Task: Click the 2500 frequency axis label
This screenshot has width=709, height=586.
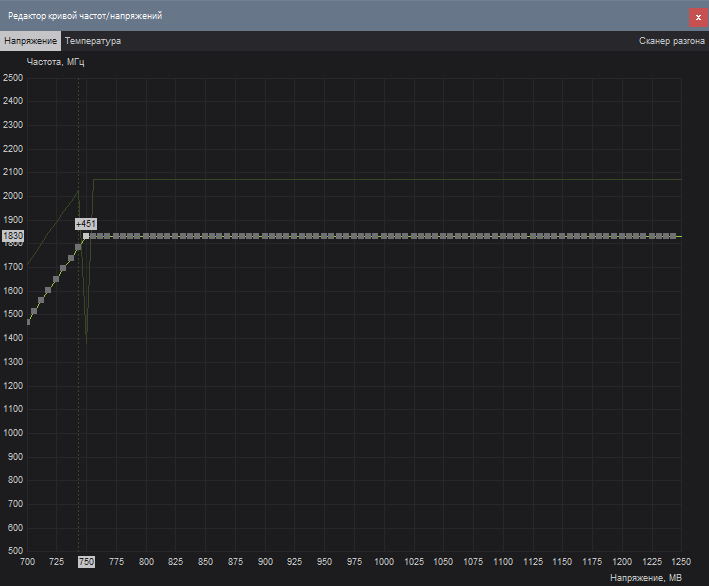Action: (13, 78)
